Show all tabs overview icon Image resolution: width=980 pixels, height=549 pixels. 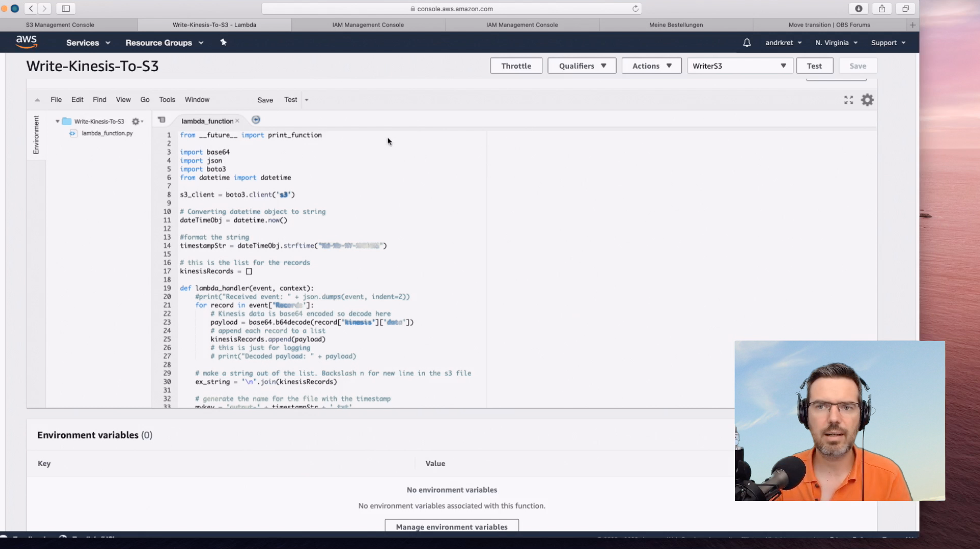906,8
